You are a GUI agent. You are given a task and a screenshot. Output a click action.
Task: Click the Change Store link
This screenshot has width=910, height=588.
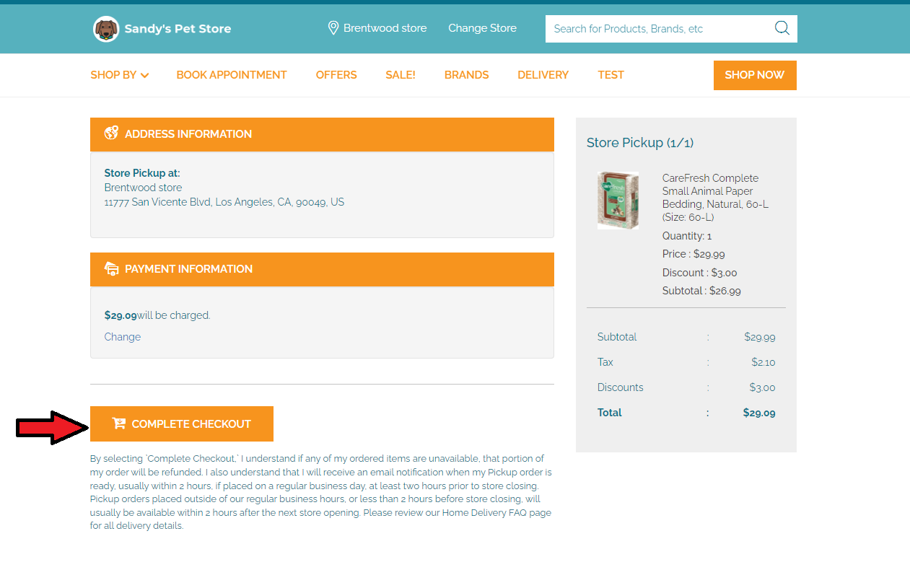pyautogui.click(x=482, y=28)
